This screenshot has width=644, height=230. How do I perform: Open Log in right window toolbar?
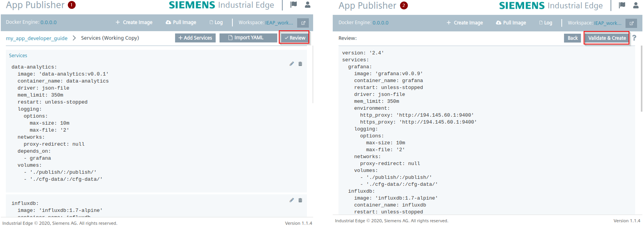tap(546, 23)
